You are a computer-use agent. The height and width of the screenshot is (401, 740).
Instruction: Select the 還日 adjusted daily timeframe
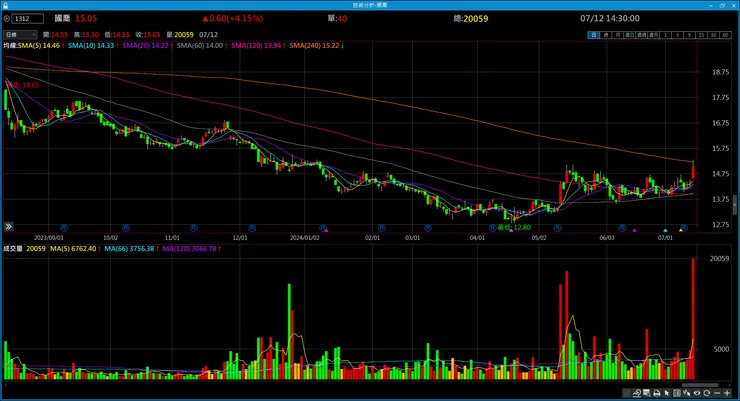click(629, 35)
